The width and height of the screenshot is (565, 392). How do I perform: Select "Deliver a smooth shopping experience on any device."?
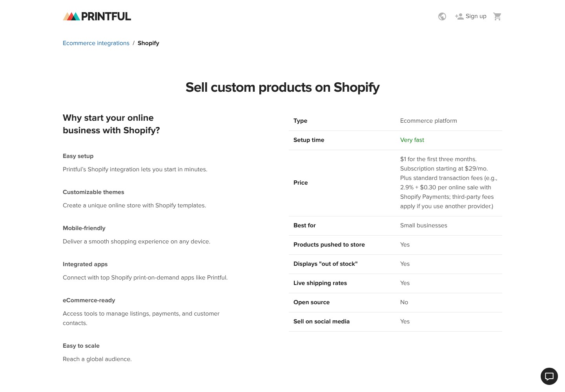(137, 241)
